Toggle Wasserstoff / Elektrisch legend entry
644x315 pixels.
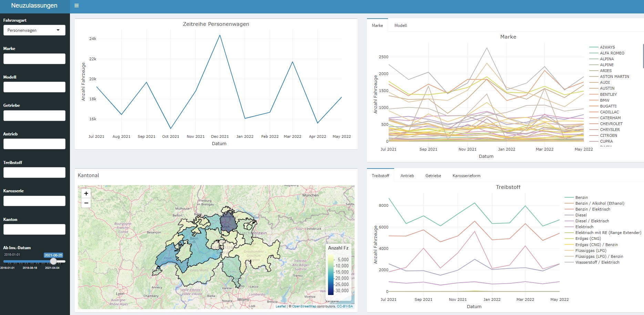[x=597, y=262]
